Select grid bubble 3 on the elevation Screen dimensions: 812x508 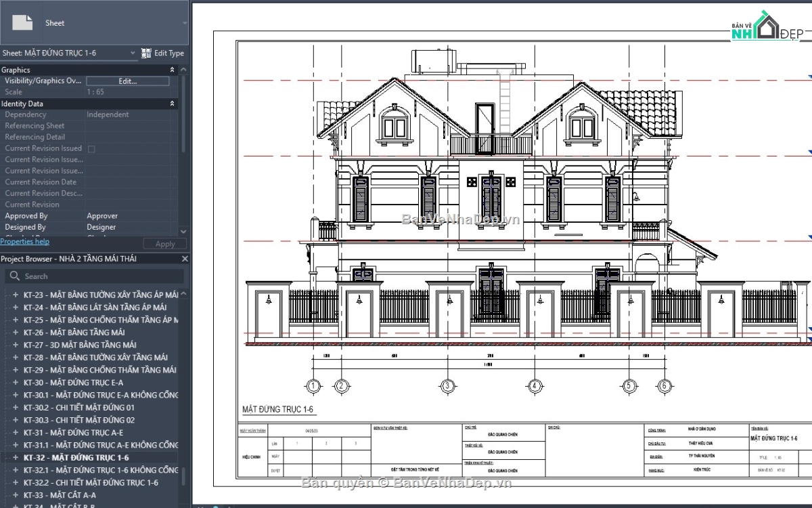point(447,386)
